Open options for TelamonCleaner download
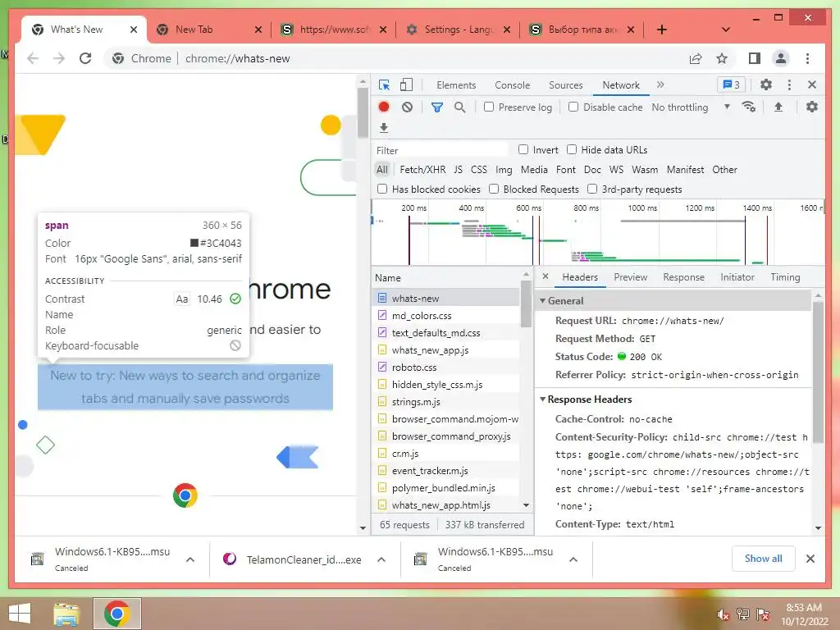Screen dimensions: 840x630 pos(381,559)
